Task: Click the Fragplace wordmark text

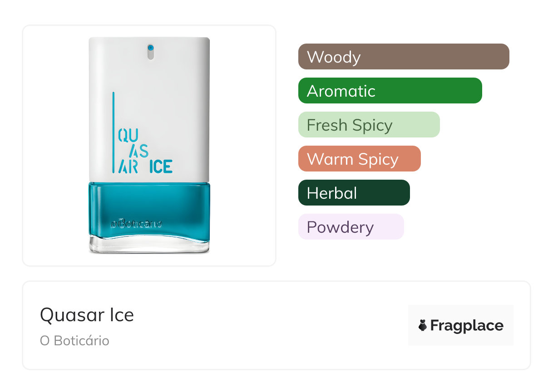Action: point(467,325)
